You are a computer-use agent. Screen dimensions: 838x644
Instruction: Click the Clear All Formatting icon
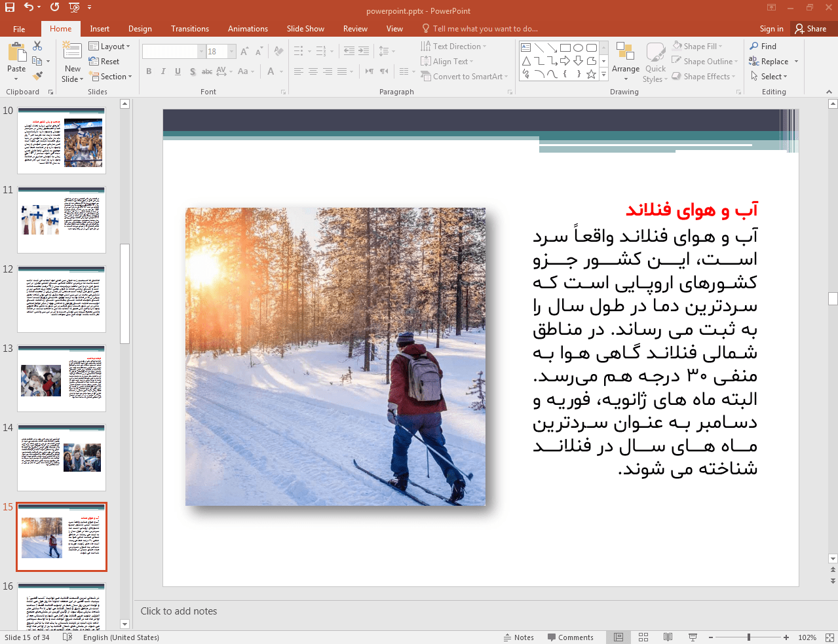[x=278, y=51]
